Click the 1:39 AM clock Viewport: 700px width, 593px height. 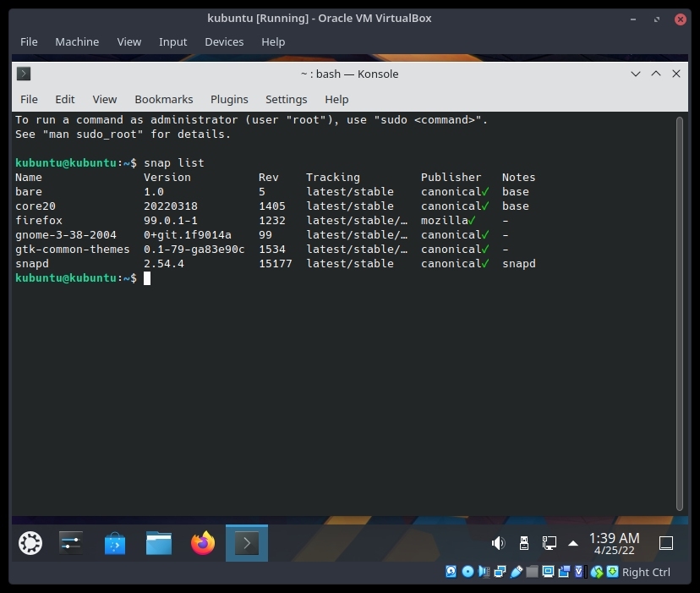[x=615, y=538]
